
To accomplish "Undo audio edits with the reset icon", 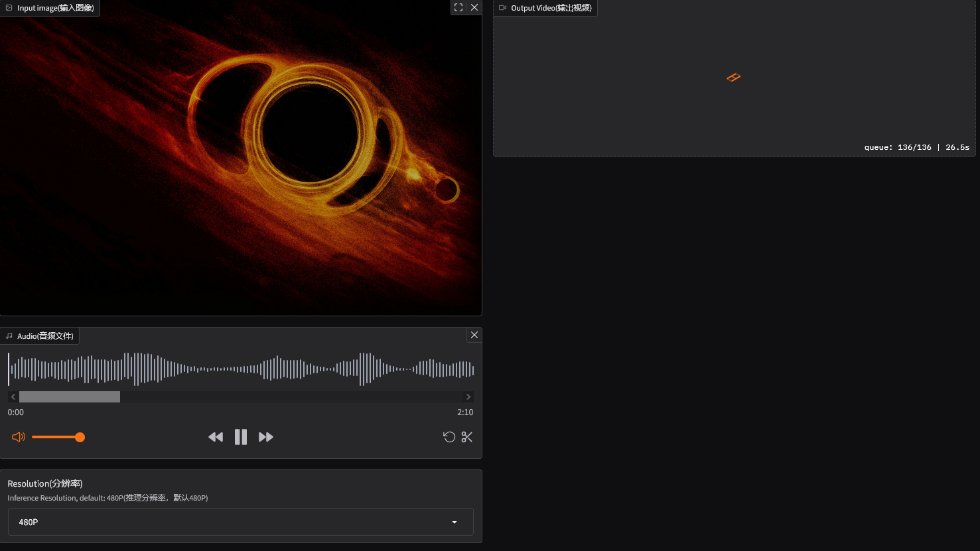I will (x=449, y=437).
